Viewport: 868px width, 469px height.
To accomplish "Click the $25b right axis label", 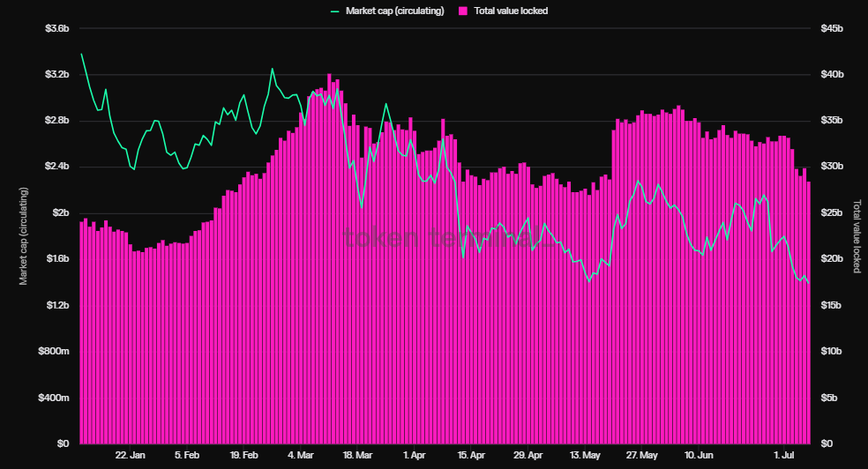I will pos(832,213).
